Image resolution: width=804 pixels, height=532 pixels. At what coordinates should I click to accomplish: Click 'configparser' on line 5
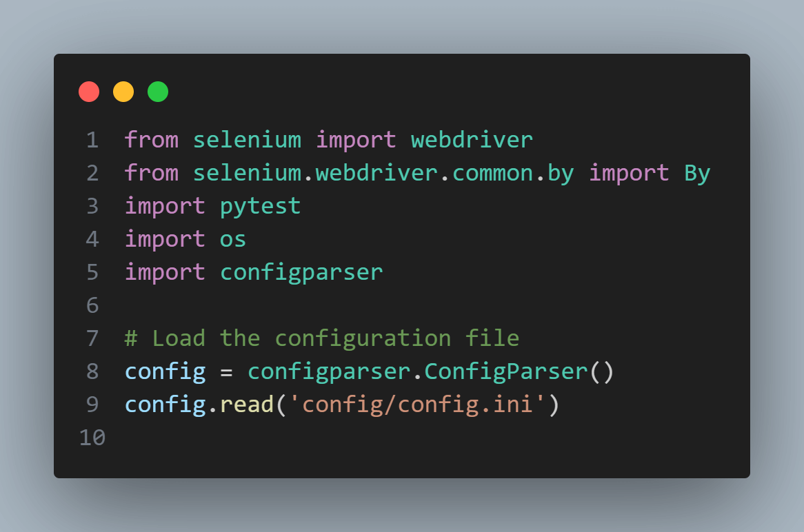(301, 273)
